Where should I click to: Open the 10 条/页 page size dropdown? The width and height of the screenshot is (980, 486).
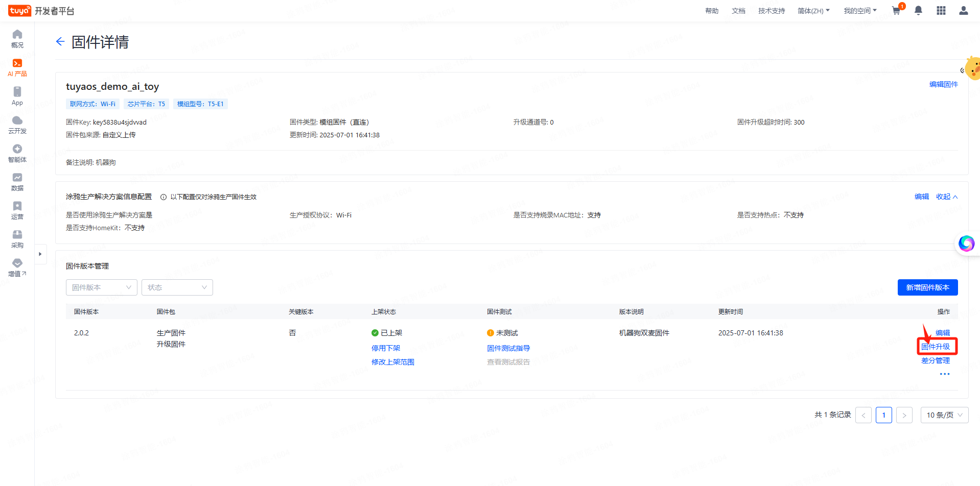click(x=944, y=415)
